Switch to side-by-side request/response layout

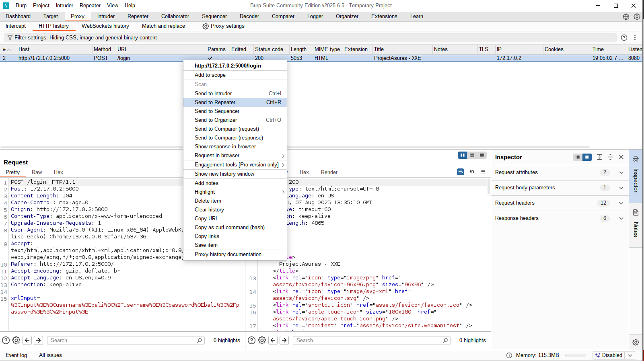pyautogui.click(x=463, y=155)
